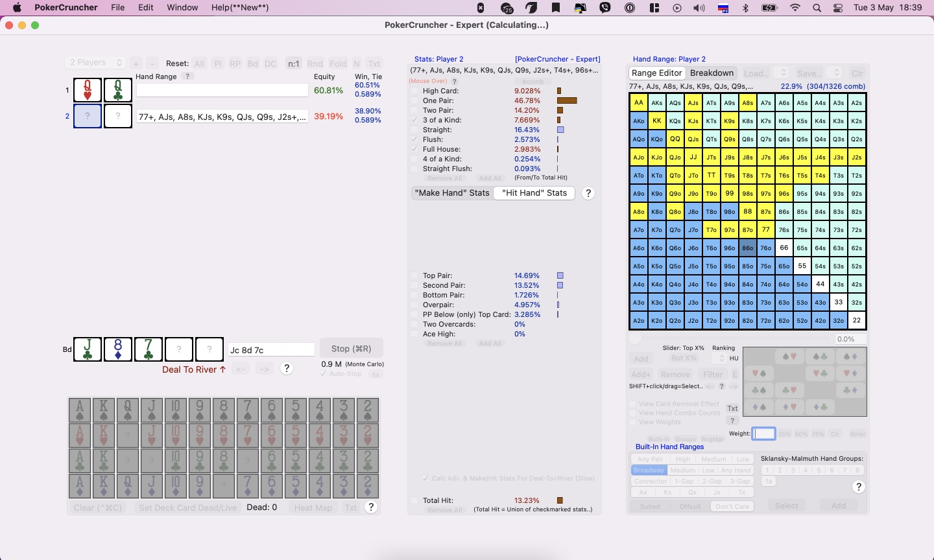934x560 pixels.
Task: Pick the King of hearts from the deck
Action: click(x=104, y=436)
